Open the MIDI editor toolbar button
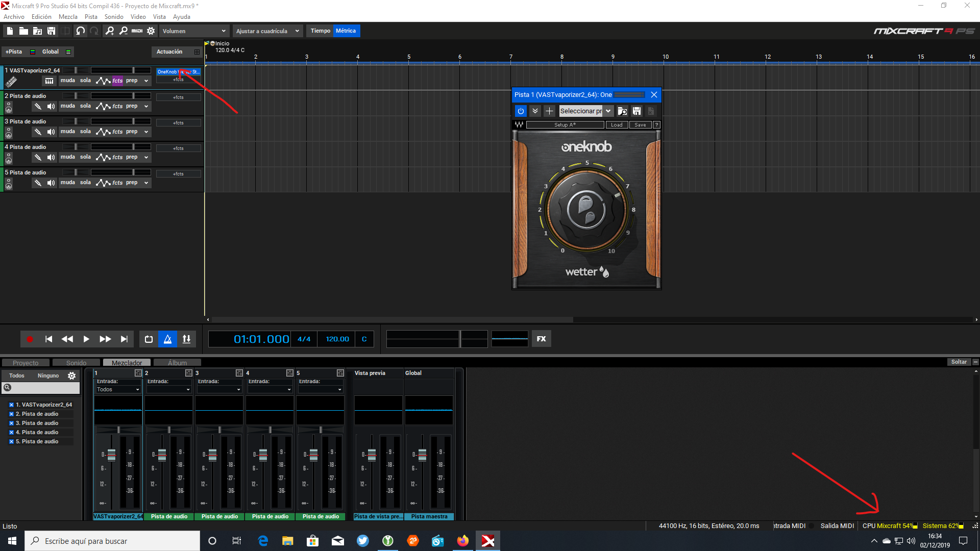Screen dimensions: 980x551 (x=137, y=31)
